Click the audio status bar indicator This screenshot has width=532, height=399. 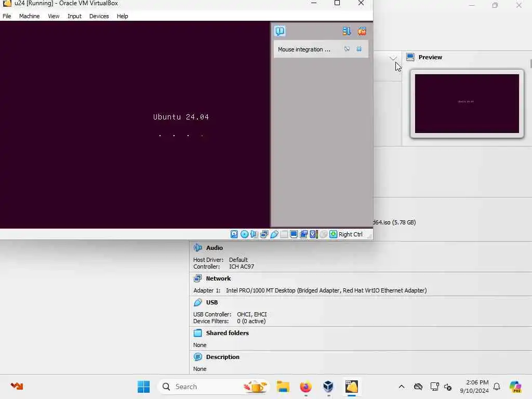[254, 234]
